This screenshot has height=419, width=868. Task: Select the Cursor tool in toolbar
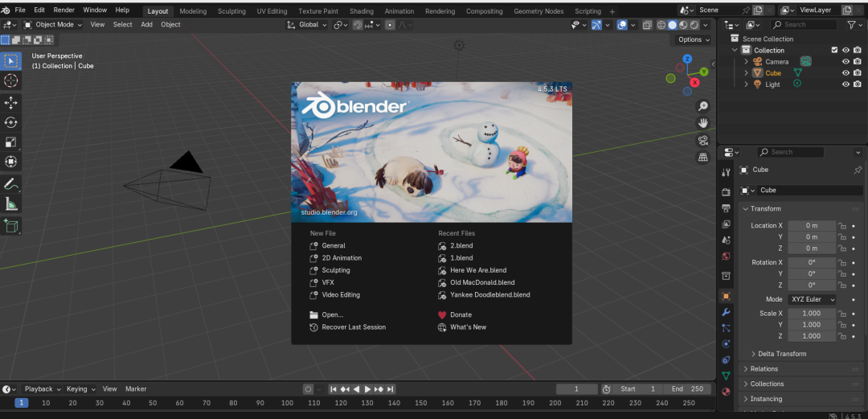click(10, 81)
